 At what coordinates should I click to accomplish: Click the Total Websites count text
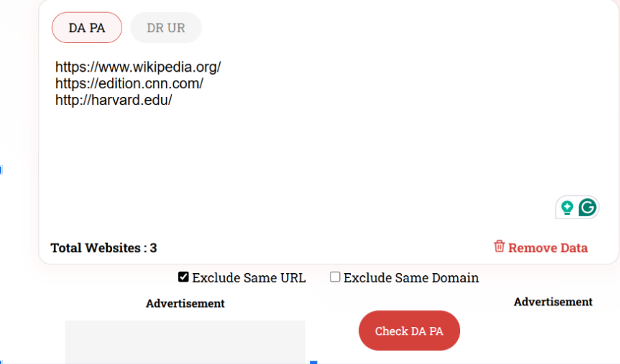pyautogui.click(x=104, y=248)
